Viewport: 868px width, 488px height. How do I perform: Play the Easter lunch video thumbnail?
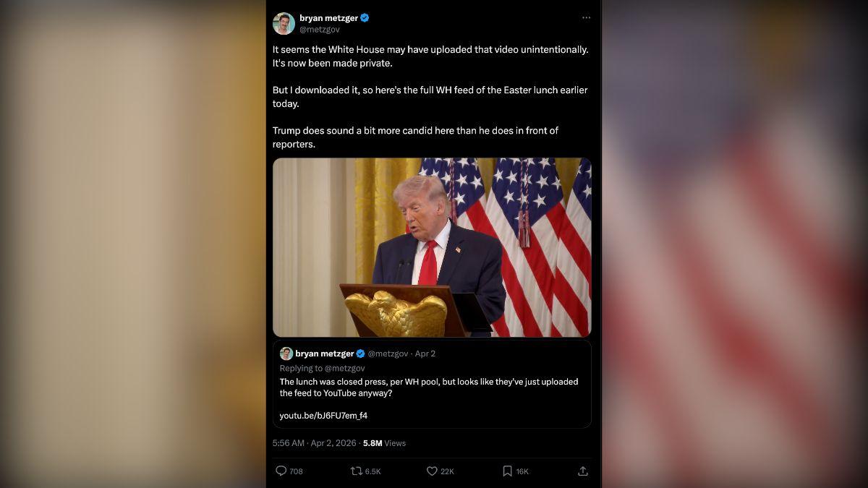[432, 247]
